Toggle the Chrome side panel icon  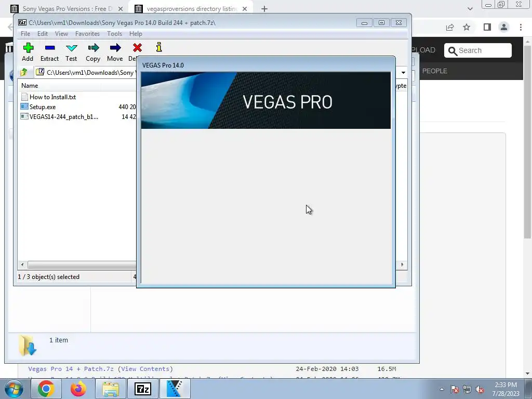pyautogui.click(x=487, y=27)
